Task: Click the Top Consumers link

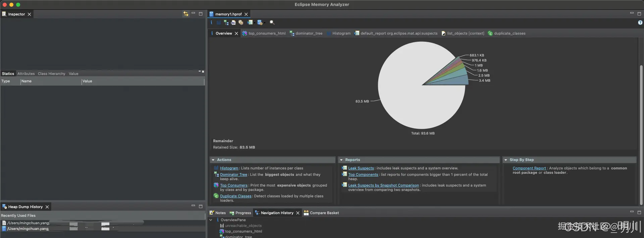Action: 234,185
